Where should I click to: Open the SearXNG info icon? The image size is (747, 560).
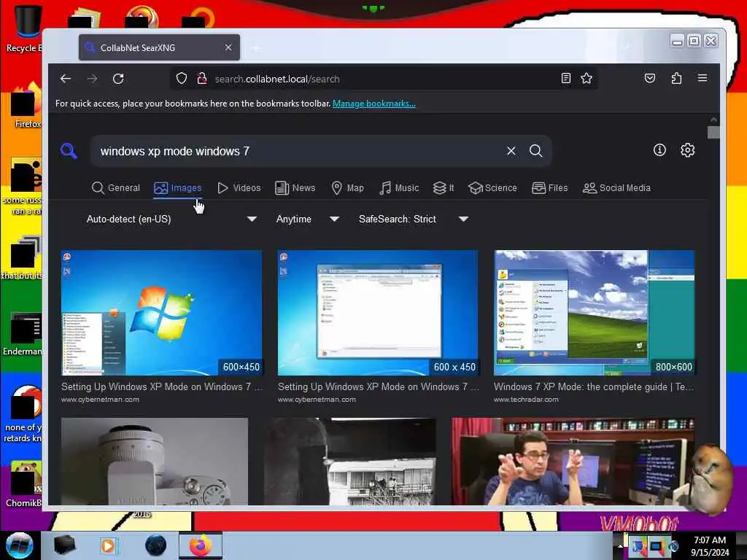pos(659,150)
